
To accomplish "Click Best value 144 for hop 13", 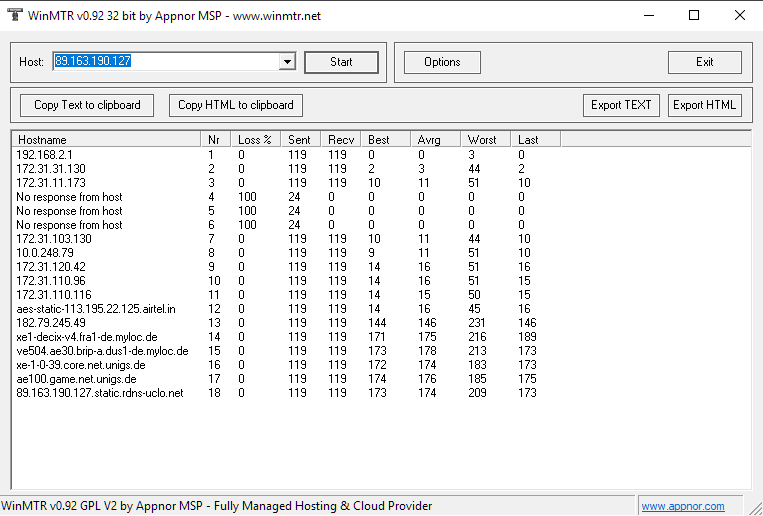I will (x=377, y=323).
